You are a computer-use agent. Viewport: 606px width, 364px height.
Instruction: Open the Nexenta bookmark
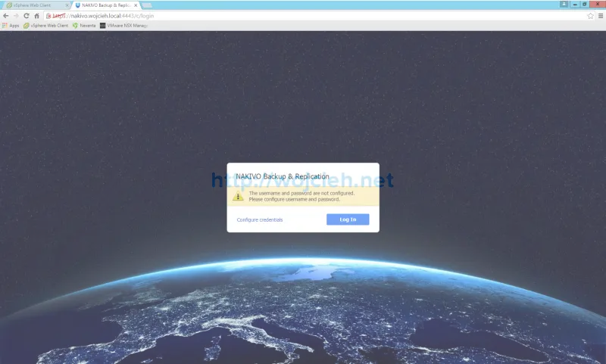[x=85, y=25]
